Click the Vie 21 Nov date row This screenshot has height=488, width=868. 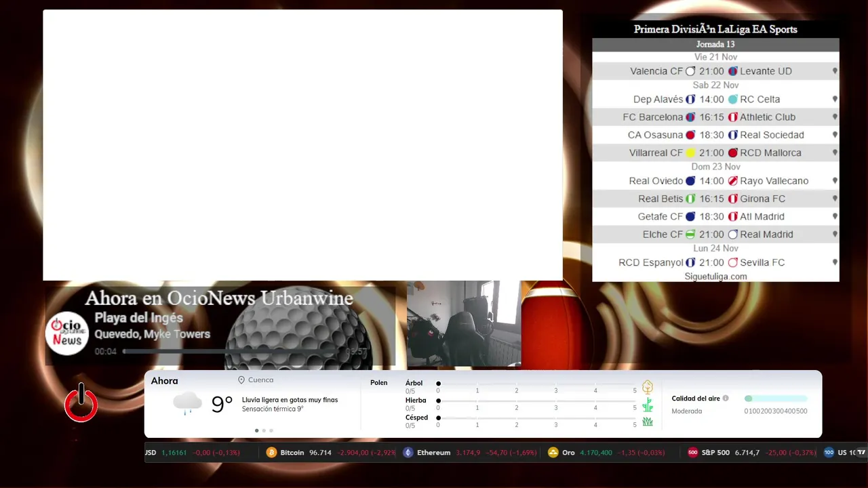click(715, 57)
